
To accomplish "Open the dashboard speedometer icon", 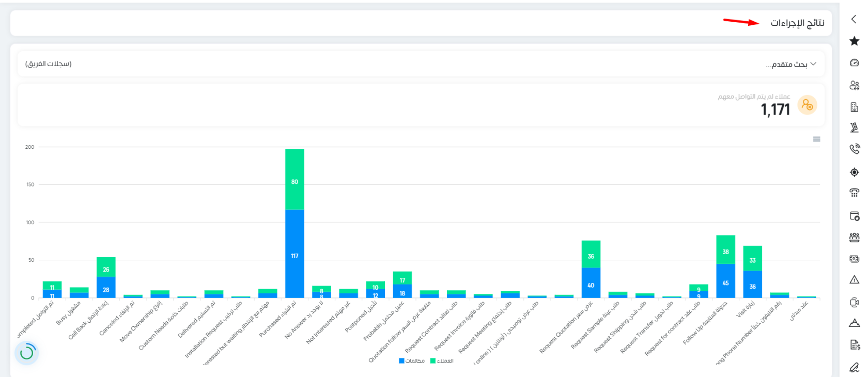I will point(854,62).
